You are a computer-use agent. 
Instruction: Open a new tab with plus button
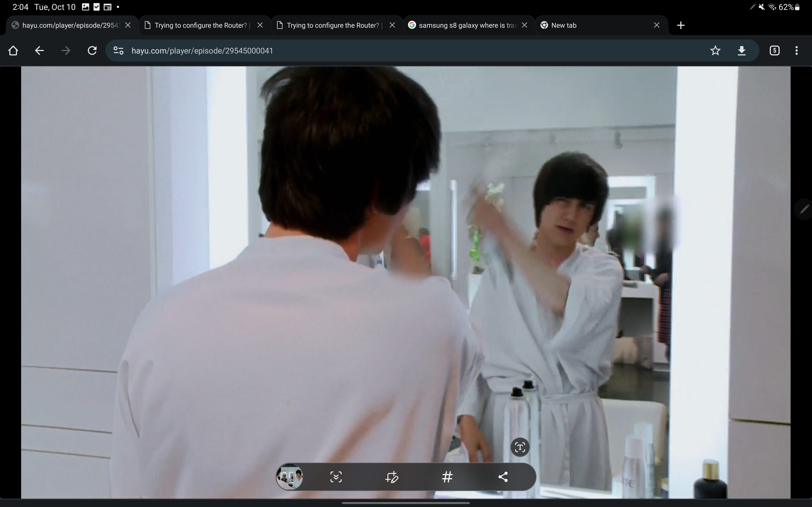(x=681, y=25)
